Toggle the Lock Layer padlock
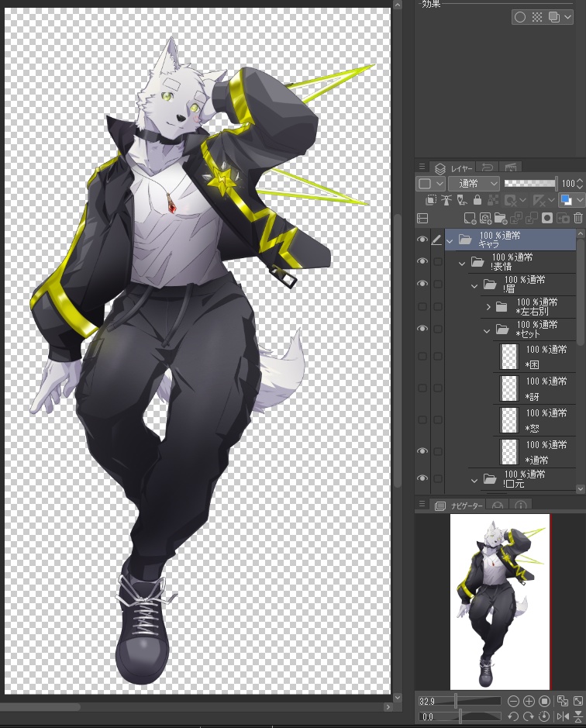586x728 pixels. click(477, 200)
